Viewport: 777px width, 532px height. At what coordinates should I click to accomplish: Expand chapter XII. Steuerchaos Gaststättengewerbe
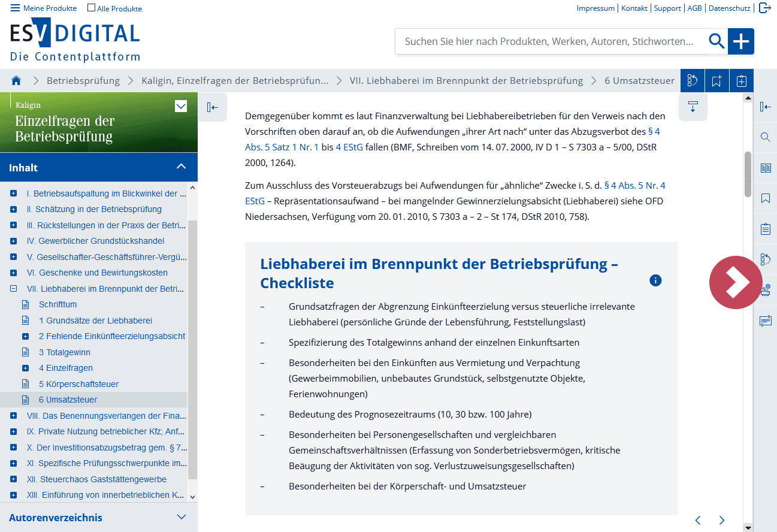coord(13,479)
